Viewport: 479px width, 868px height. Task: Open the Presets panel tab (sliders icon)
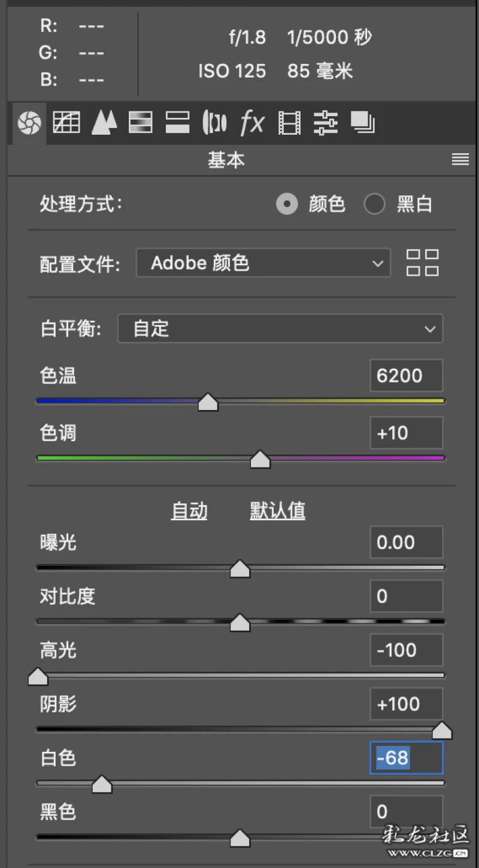326,123
